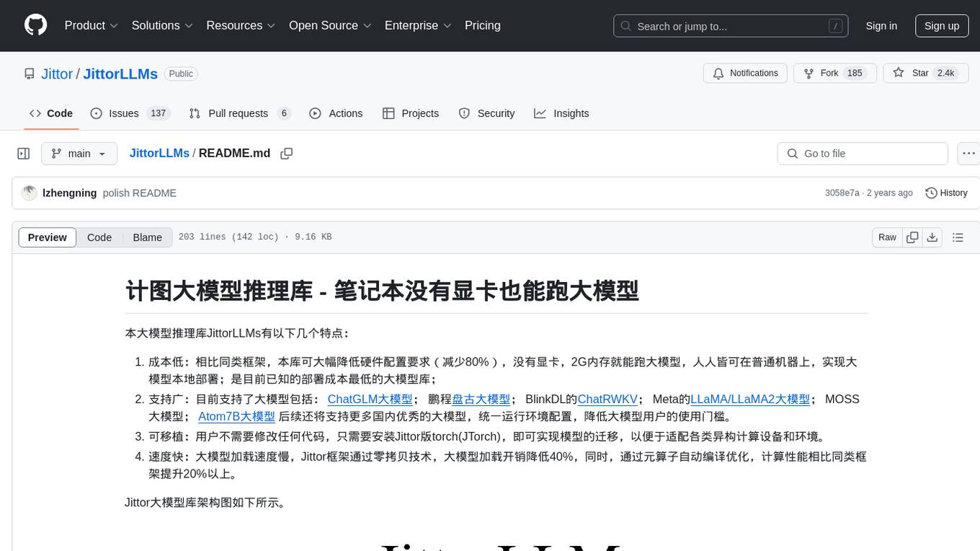
Task: Open the Raw file view
Action: [887, 237]
